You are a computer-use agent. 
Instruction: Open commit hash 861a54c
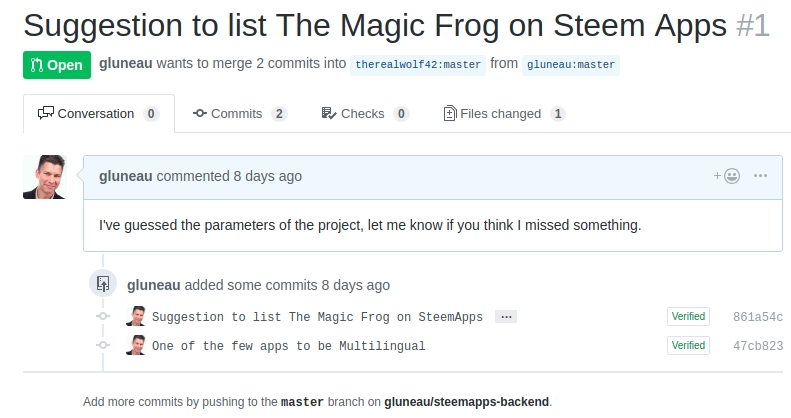(757, 317)
